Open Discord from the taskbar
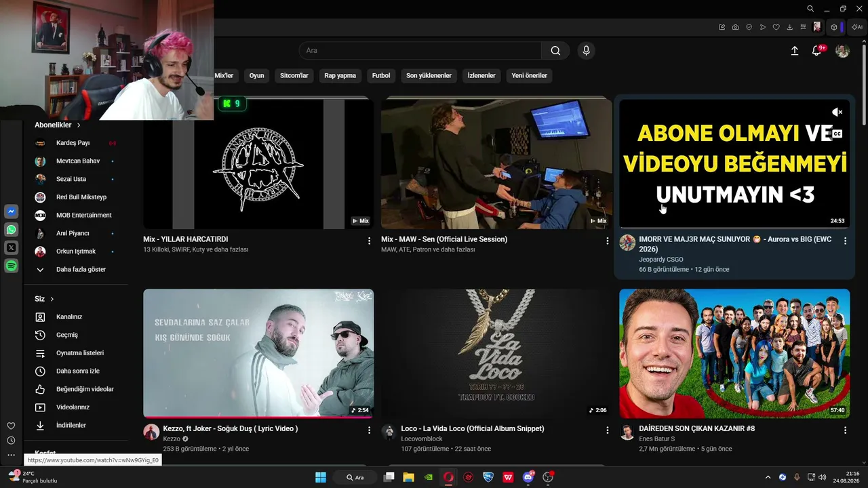 [x=528, y=477]
